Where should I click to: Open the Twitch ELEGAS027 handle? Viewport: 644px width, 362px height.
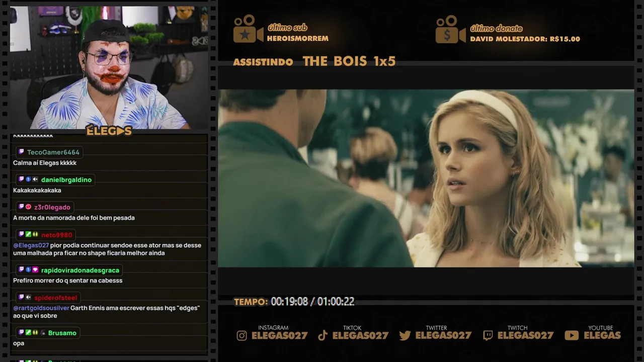tap(525, 335)
